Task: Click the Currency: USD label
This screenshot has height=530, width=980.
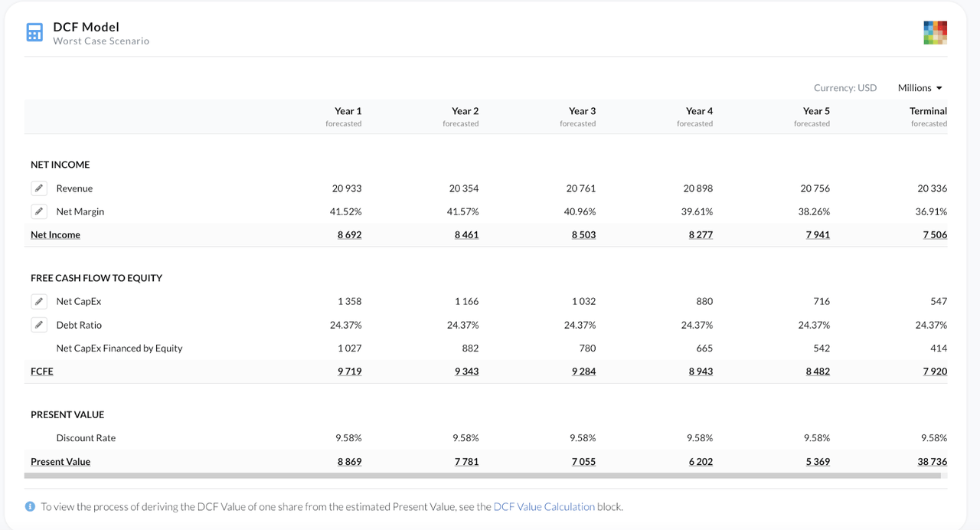Action: tap(844, 88)
